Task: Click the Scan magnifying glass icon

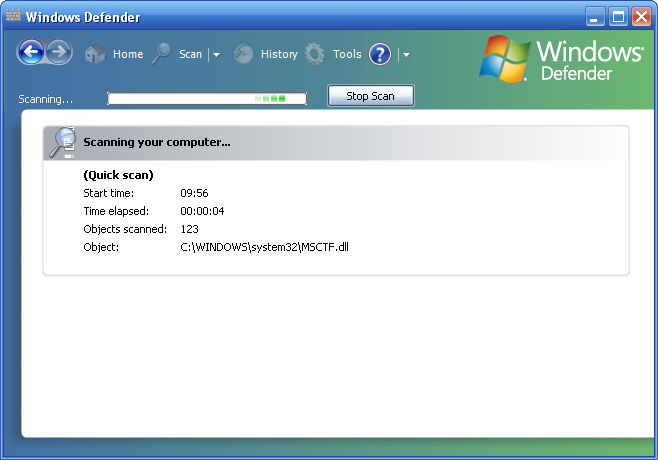Action: 162,53
